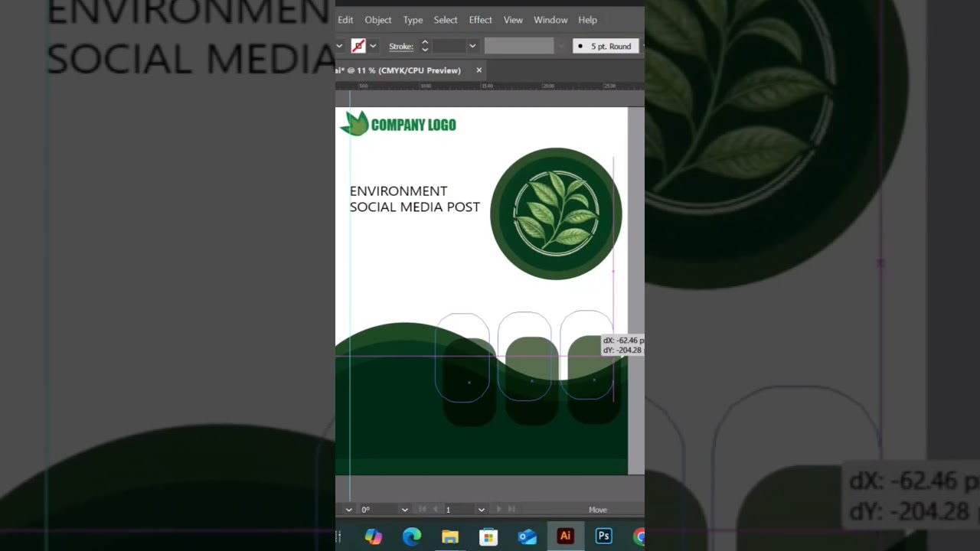Open File Explorer from the taskbar
980x551 pixels.
point(450,536)
